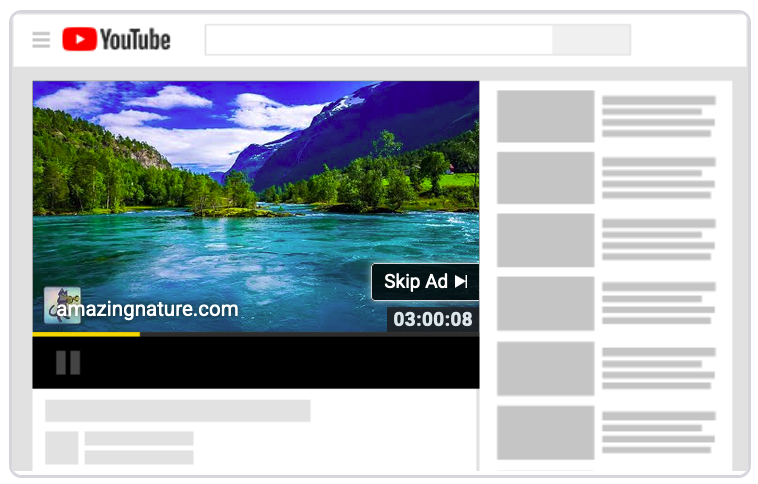Select the third recommended video thumbnail
Screen dimensions: 758x484
click(546, 240)
